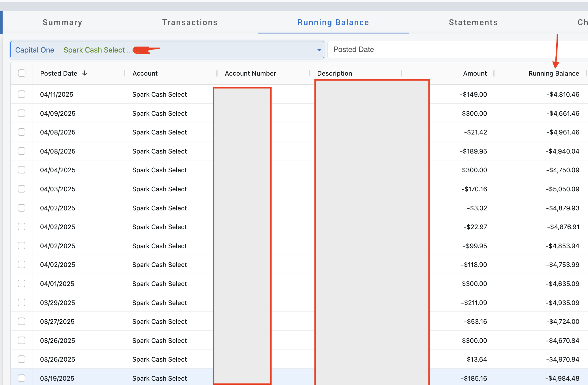Tick the 03/29/2025 row checkbox

(x=22, y=302)
